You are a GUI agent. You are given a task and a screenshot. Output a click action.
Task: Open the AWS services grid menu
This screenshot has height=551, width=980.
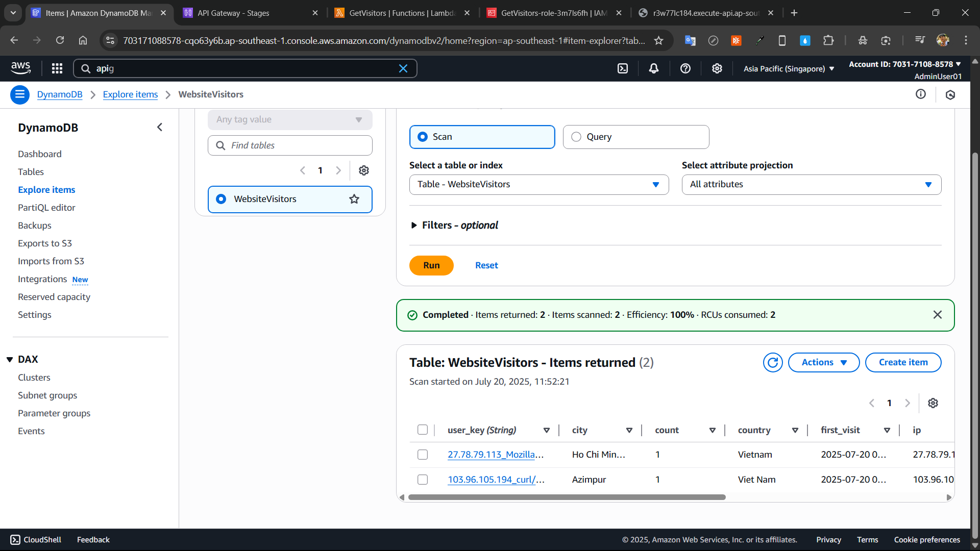[57, 68]
